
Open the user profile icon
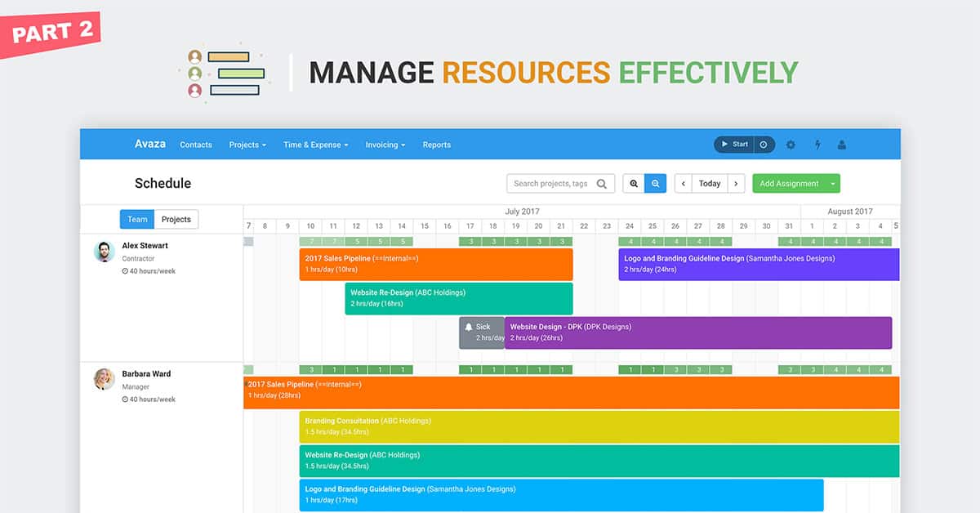click(x=842, y=145)
